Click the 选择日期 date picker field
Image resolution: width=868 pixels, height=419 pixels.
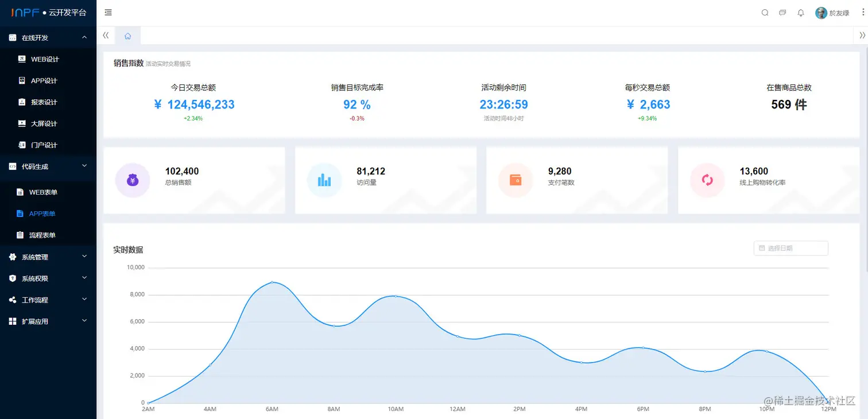click(x=791, y=248)
